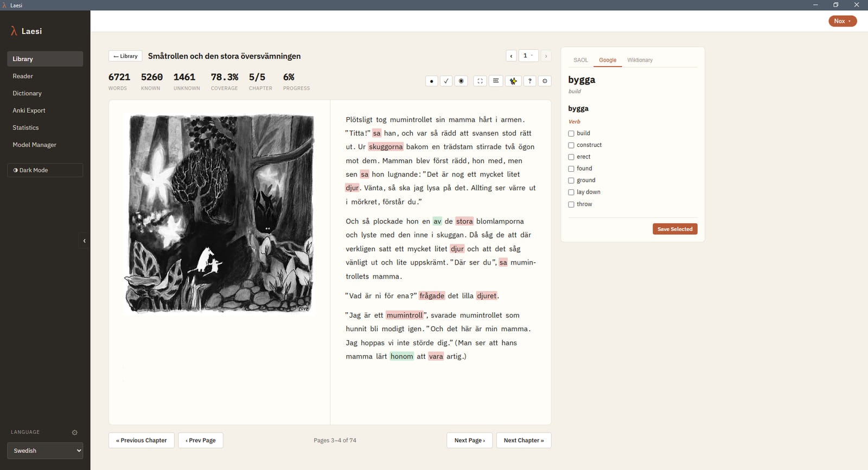Click the checkmark icon in reader toolbar

[x=446, y=81]
